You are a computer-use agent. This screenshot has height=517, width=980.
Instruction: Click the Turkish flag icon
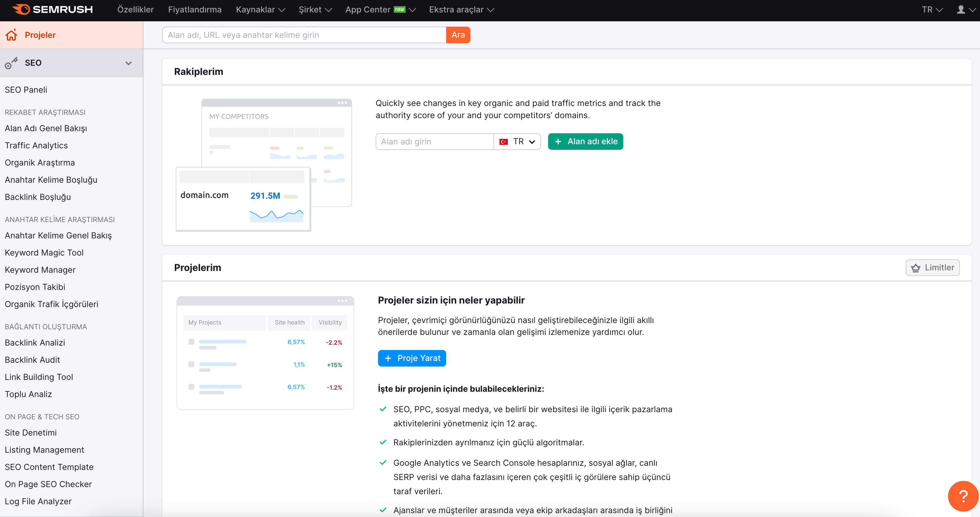click(x=503, y=142)
